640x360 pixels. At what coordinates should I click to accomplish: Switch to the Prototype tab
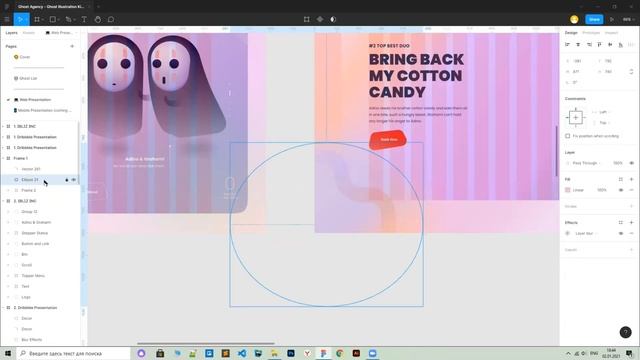[x=591, y=33]
